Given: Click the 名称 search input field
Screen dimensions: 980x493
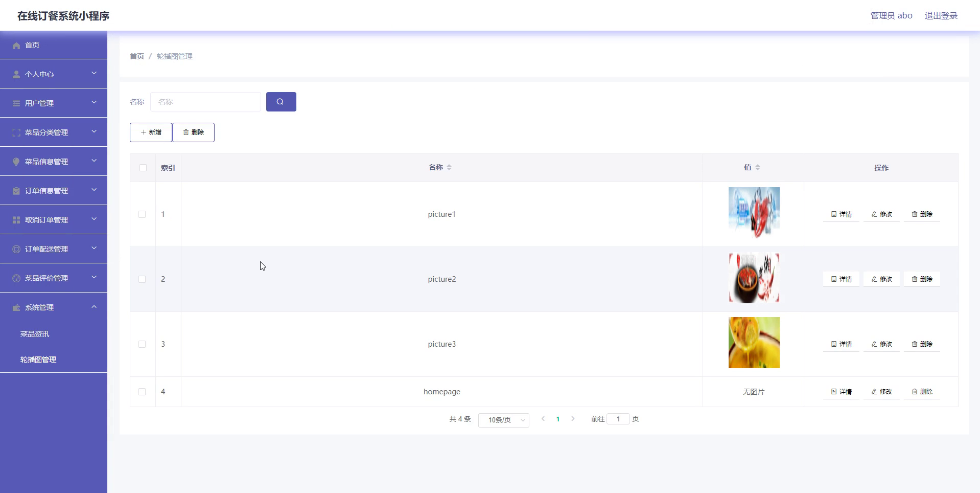Looking at the screenshot, I should [205, 102].
